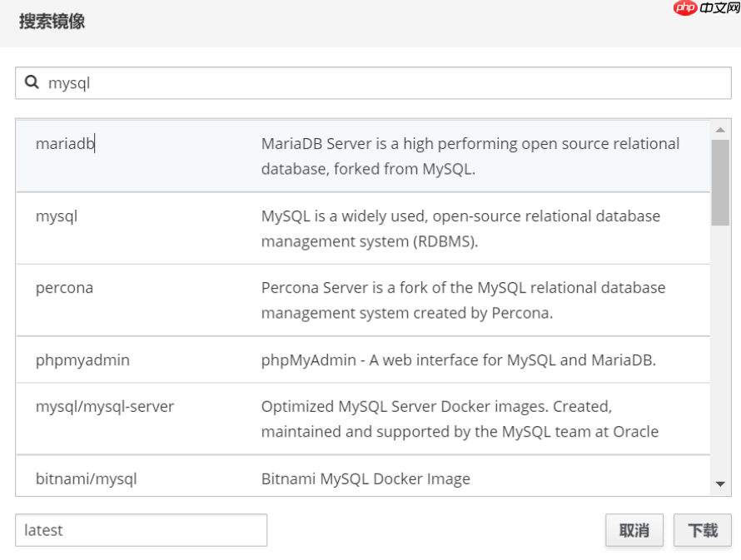
Task: Click the phpMyAdmin web interface description
Action: click(x=458, y=360)
